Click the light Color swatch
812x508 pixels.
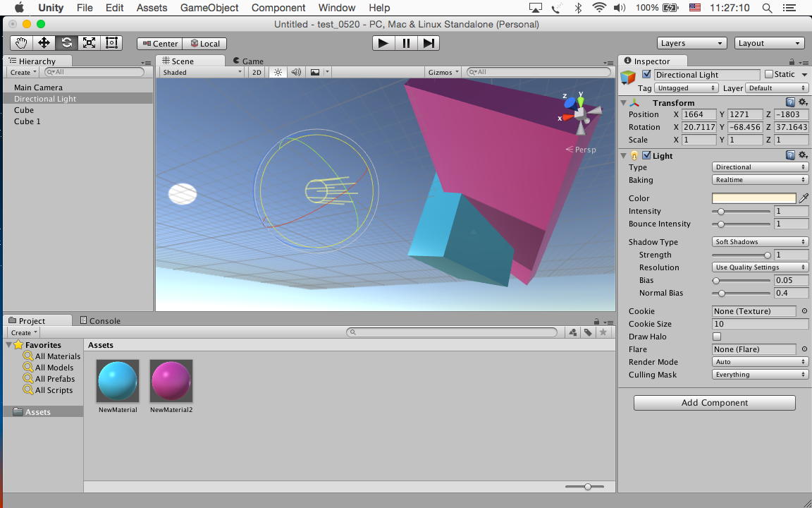pos(753,198)
